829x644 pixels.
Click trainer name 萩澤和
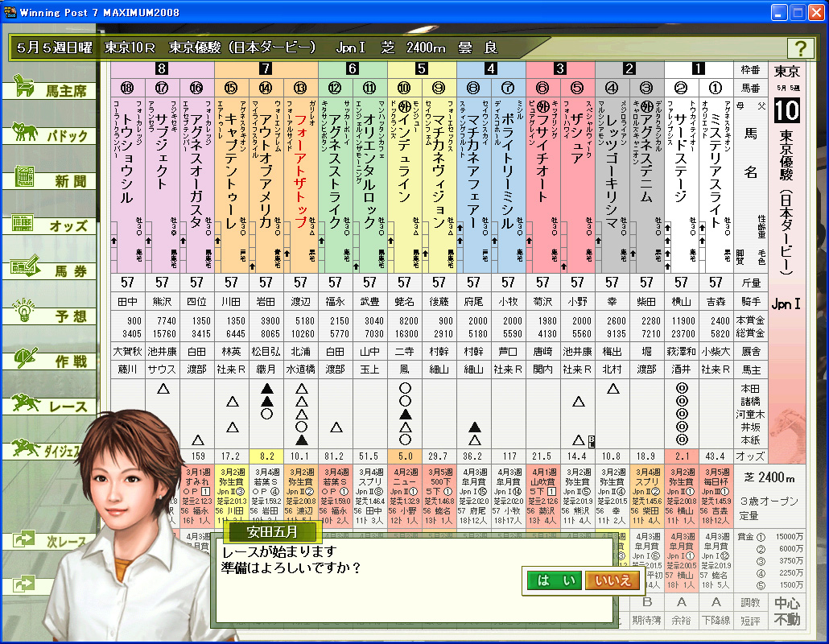point(681,351)
